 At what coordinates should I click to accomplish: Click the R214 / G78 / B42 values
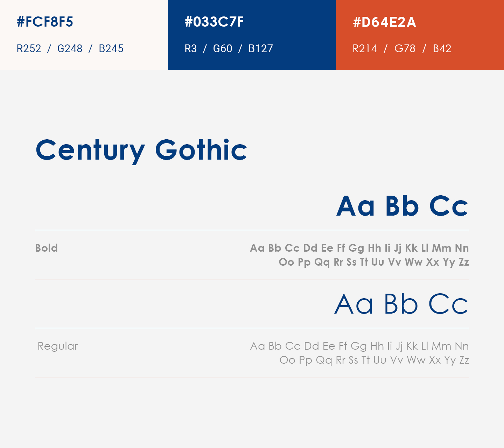[402, 48]
